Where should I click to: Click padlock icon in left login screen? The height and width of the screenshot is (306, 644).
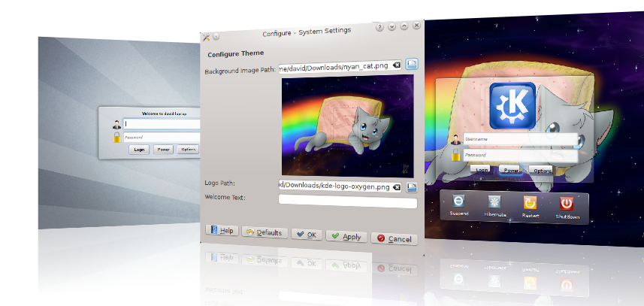tap(117, 137)
